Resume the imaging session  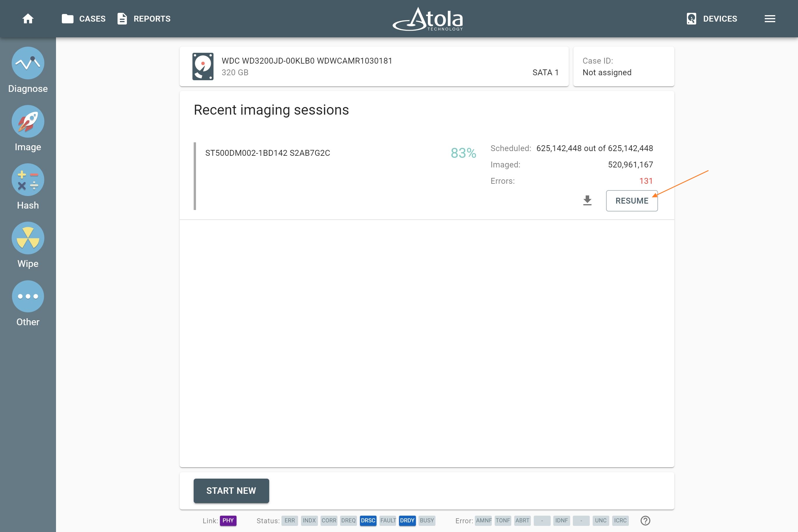(632, 201)
